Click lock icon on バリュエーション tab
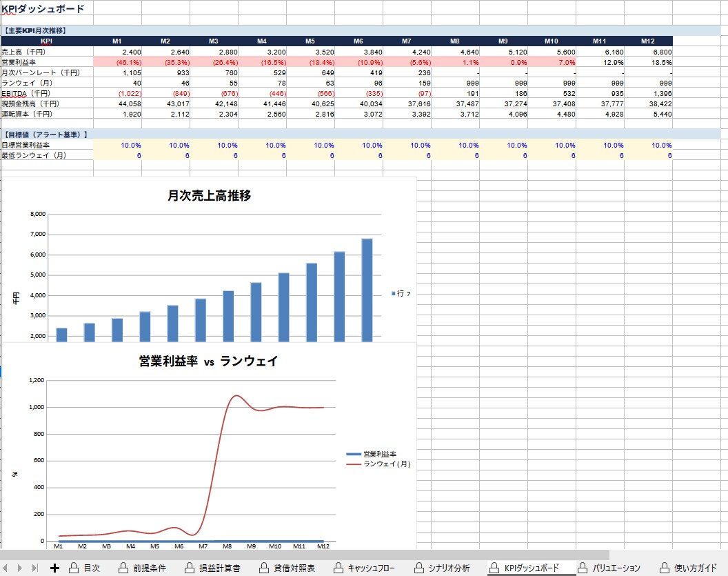This screenshot has height=576, width=728. [x=583, y=568]
